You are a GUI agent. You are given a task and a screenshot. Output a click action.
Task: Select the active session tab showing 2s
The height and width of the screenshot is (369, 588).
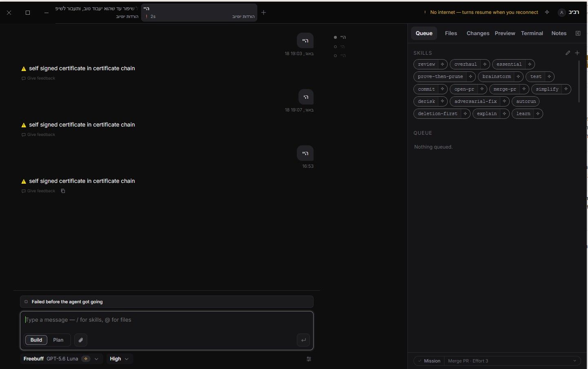click(x=199, y=13)
